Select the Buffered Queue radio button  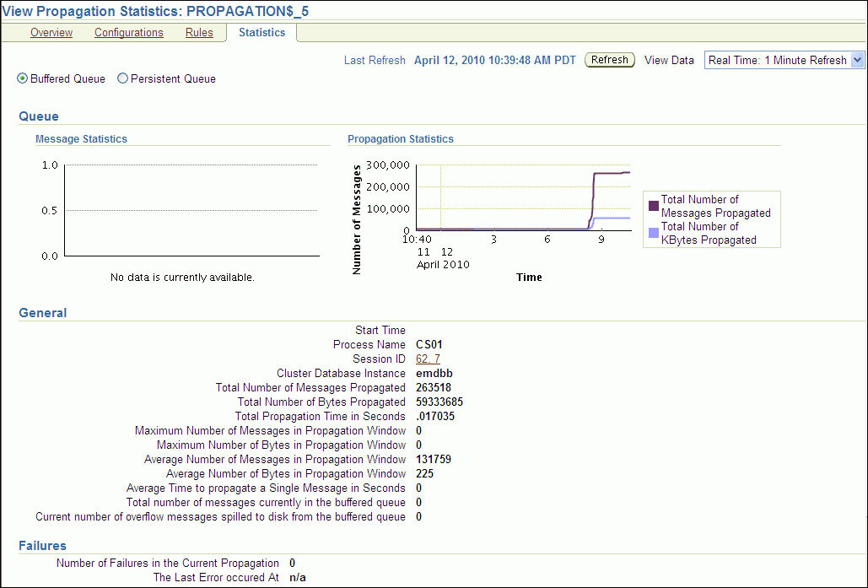pos(23,79)
